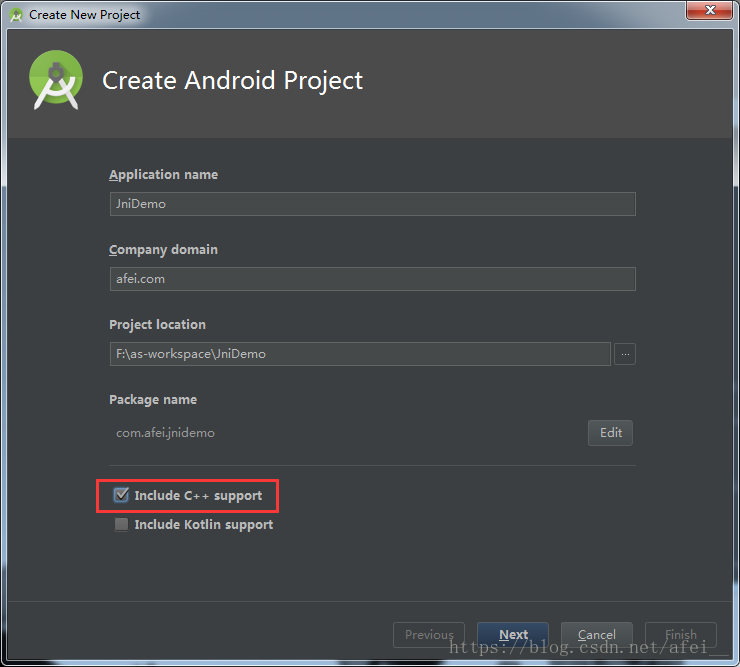
Task: Click the Project location input field
Action: coord(360,354)
